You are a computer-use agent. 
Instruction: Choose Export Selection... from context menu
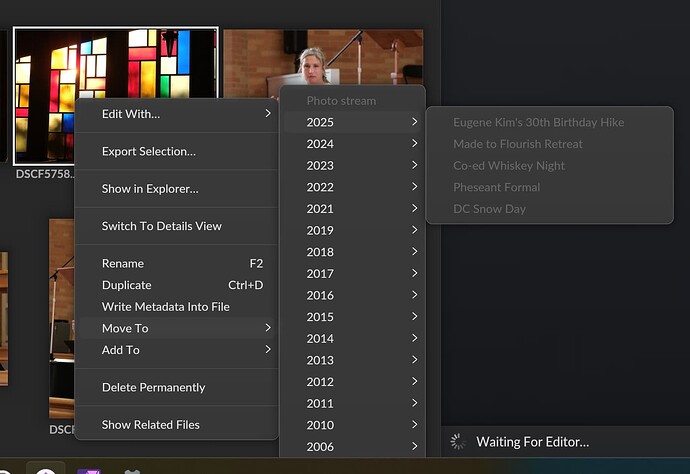click(x=176, y=151)
